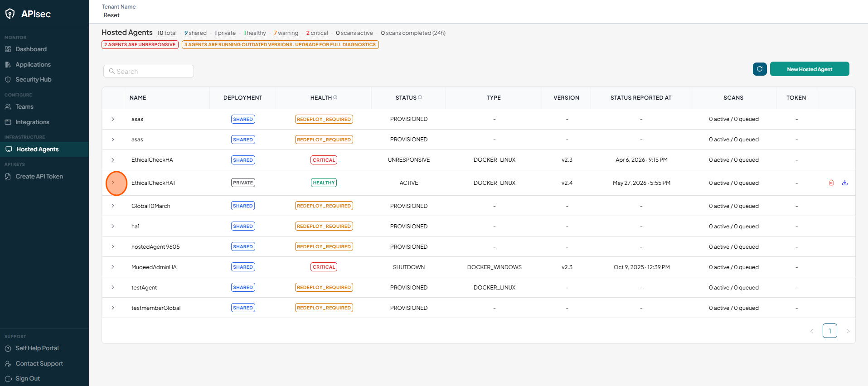Viewport: 868px width, 386px height.
Task: Click the info icon beside HEALTH header
Action: click(x=335, y=97)
